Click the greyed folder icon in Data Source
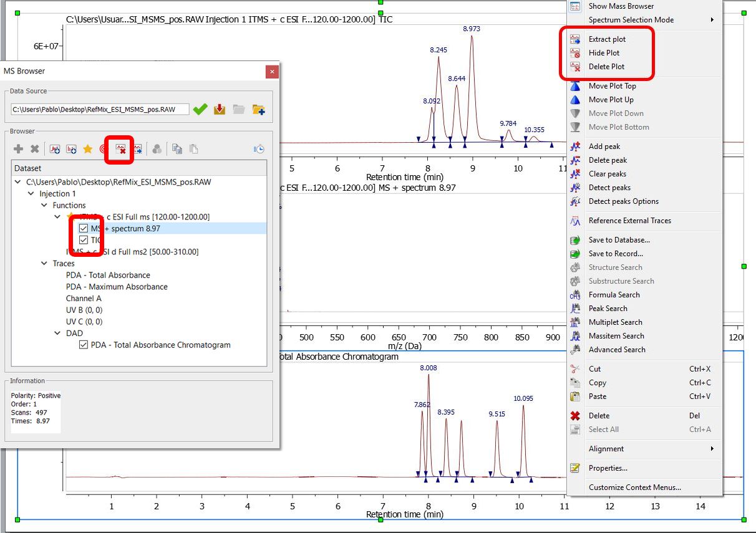756x533 pixels. tap(239, 109)
